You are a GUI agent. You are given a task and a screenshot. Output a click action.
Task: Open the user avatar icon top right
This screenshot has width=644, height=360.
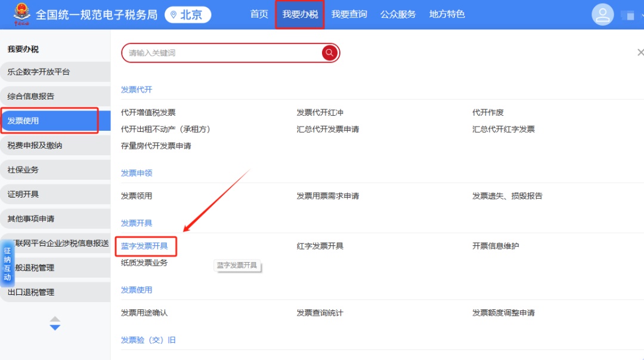pos(602,14)
